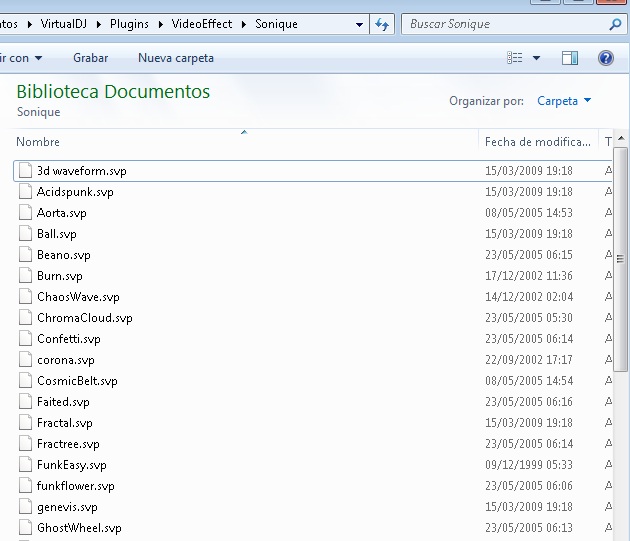Select the Burn.svp file icon
630x541 pixels.
click(26, 276)
